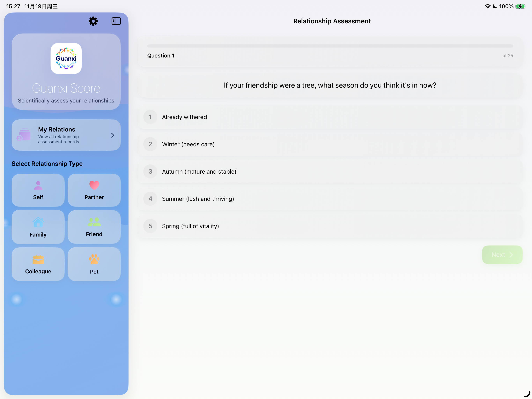The image size is (532, 399).
Task: Open settings with the gear icon
Action: click(93, 21)
